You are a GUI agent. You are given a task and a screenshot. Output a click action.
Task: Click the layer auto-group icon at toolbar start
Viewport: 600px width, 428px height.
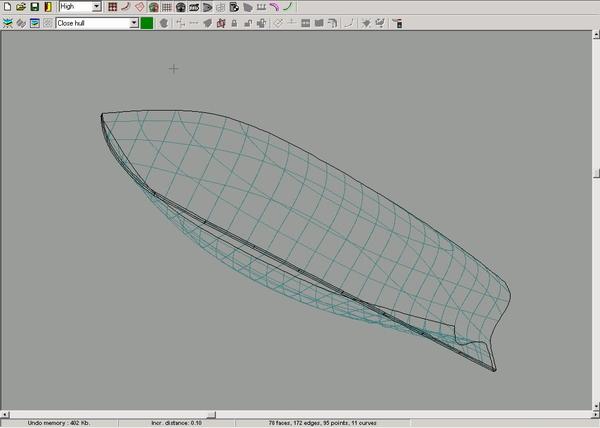click(x=8, y=23)
